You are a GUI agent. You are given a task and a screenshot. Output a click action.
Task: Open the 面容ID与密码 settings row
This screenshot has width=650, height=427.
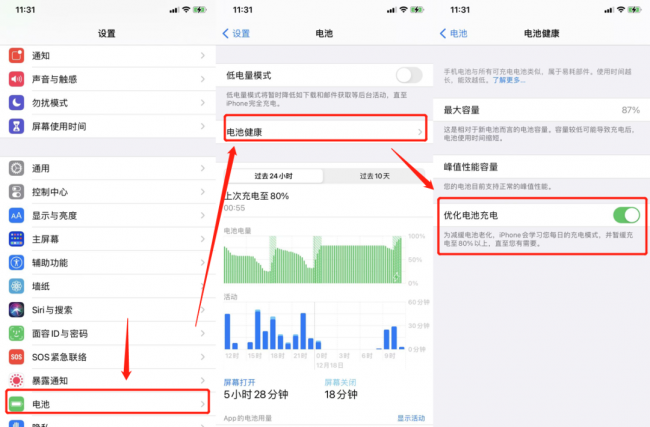click(108, 333)
